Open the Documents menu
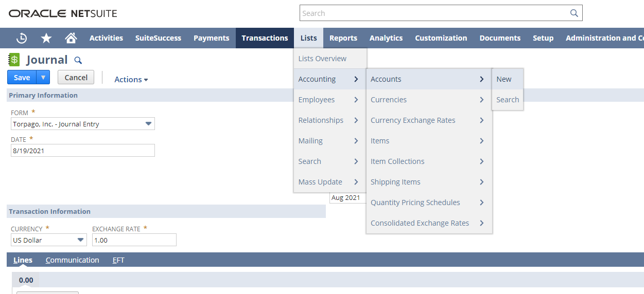Screen dimensions: 644x294 [x=500, y=38]
